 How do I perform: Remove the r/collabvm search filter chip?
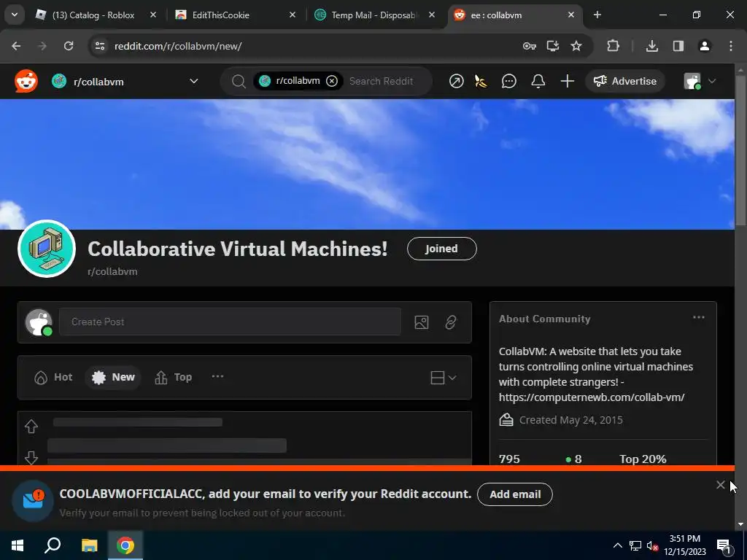tap(332, 81)
